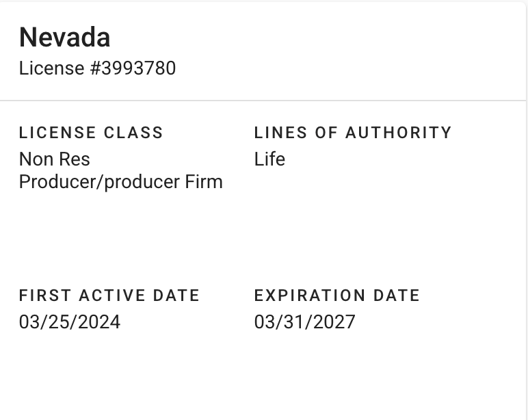This screenshot has width=528, height=420.
Task: Click the Producer/producer Firm text
Action: (120, 182)
